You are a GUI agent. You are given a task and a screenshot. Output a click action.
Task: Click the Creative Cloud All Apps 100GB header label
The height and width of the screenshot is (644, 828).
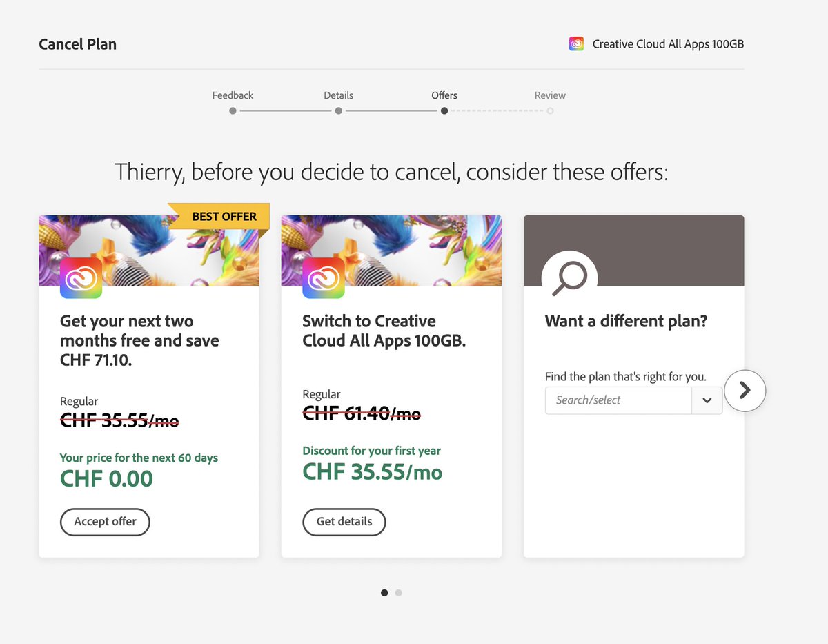pos(668,44)
